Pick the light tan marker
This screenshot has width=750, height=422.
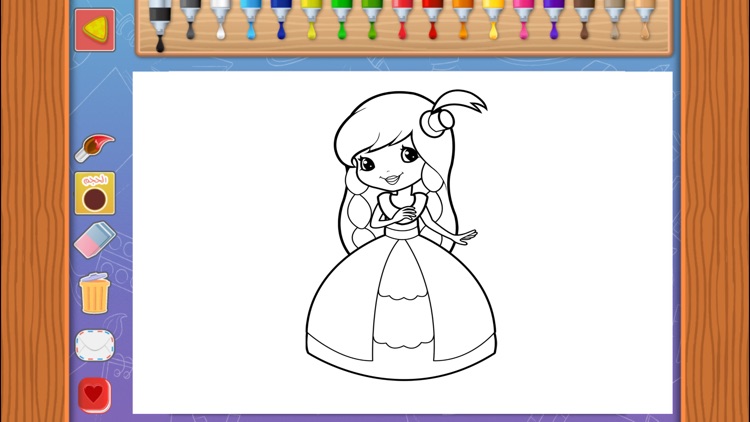645,19
